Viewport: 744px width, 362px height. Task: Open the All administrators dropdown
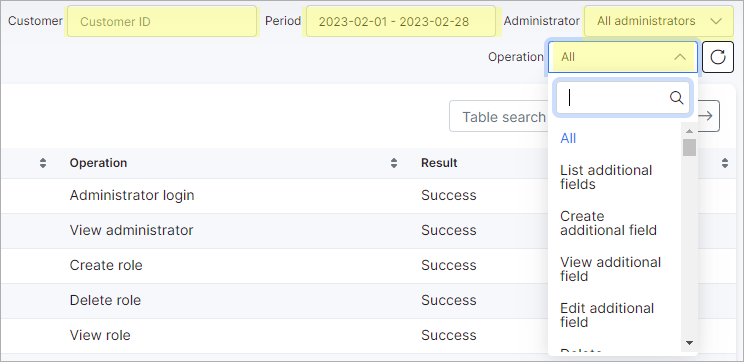[659, 21]
